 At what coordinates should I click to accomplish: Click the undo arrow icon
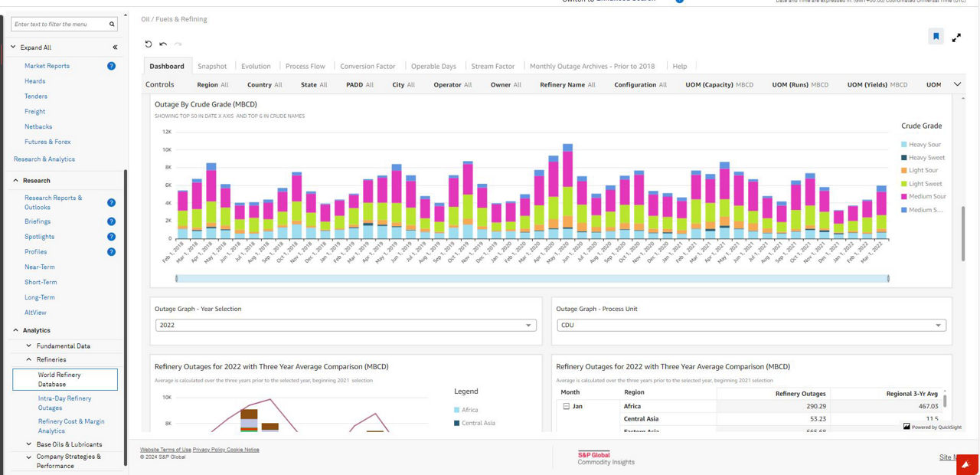tap(163, 44)
